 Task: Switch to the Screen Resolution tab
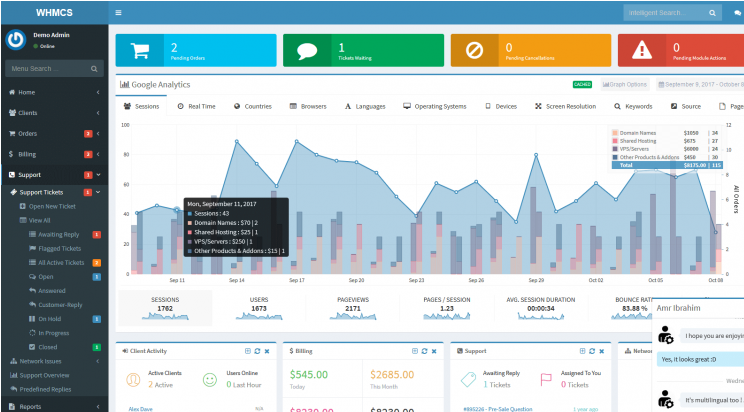(566, 106)
